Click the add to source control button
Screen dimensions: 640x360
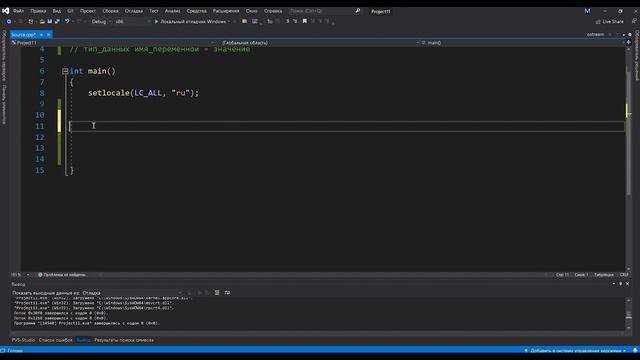click(x=575, y=351)
